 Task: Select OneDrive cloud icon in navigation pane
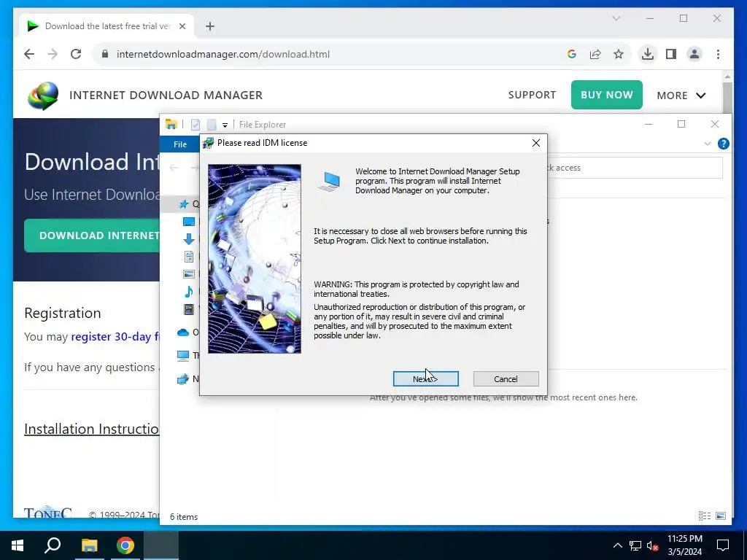[x=183, y=332]
